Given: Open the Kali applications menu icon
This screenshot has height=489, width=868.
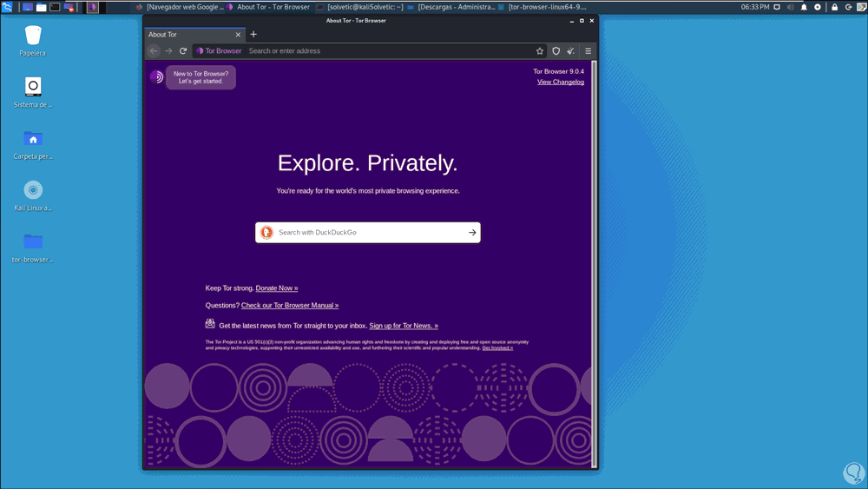Looking at the screenshot, I should click(7, 7).
